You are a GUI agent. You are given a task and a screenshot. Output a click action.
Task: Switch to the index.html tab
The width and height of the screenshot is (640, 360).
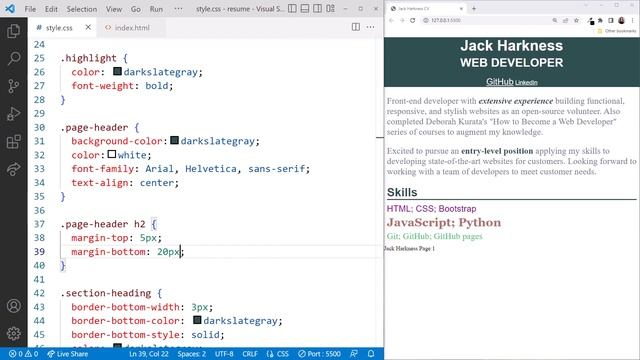pyautogui.click(x=132, y=27)
